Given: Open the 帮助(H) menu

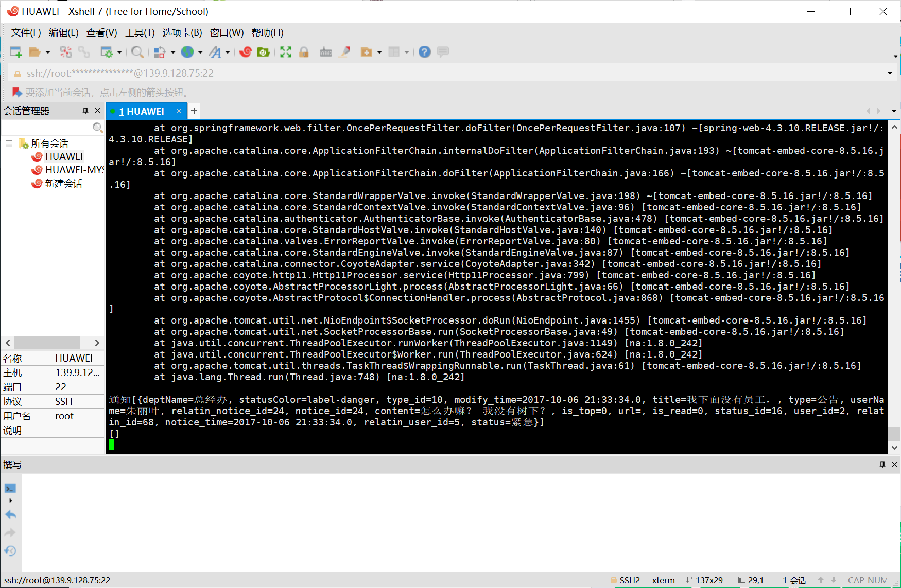Looking at the screenshot, I should coord(268,32).
